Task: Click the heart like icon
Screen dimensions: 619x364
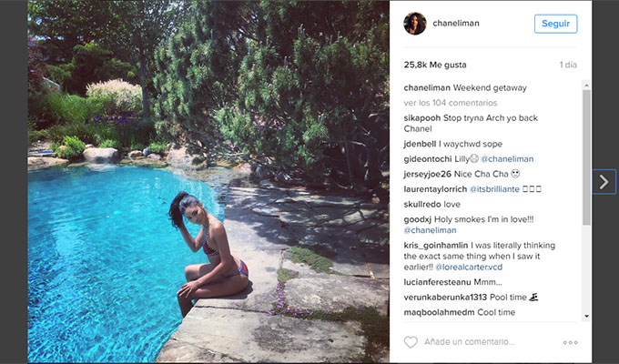Action: pos(411,342)
